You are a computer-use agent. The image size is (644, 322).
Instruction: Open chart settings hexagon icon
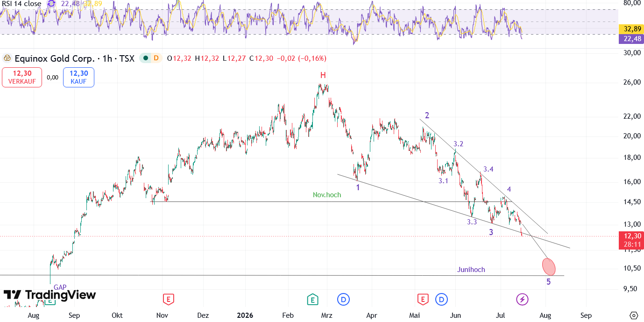click(x=634, y=315)
